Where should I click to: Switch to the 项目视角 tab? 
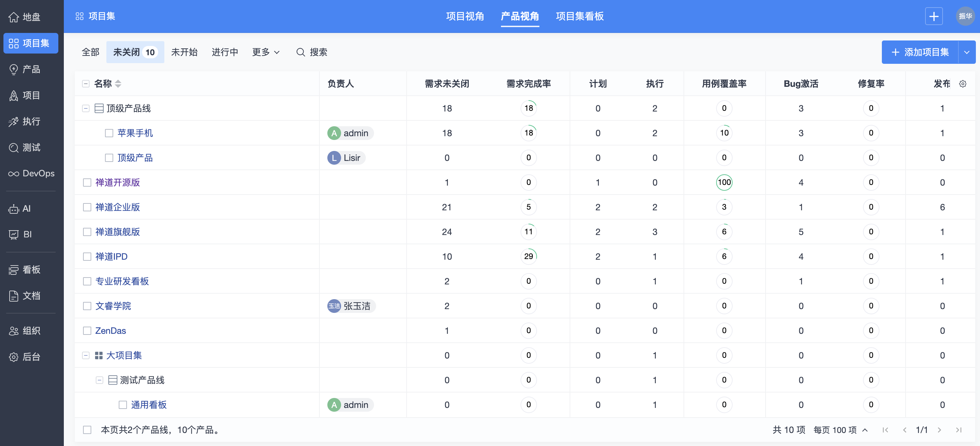(465, 16)
